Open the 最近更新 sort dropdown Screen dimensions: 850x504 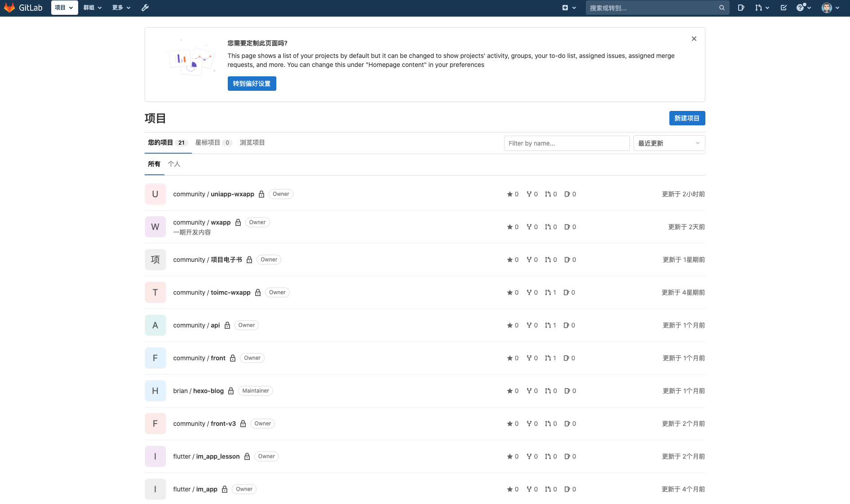click(668, 143)
